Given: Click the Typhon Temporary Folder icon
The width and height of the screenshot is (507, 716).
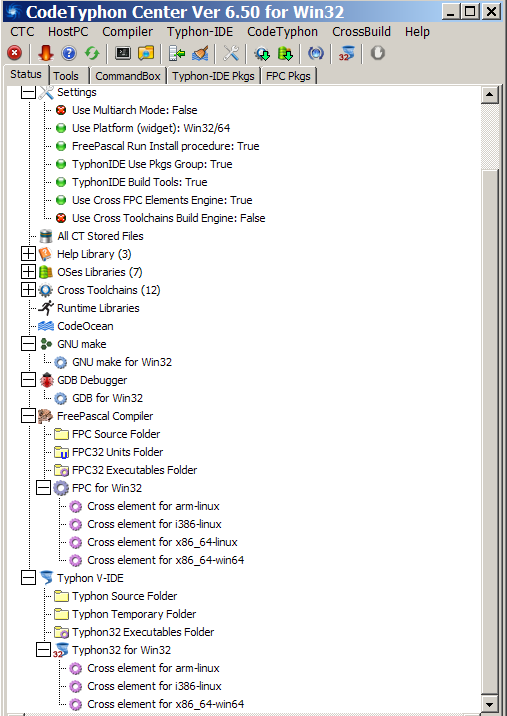Looking at the screenshot, I should pyautogui.click(x=61, y=614).
